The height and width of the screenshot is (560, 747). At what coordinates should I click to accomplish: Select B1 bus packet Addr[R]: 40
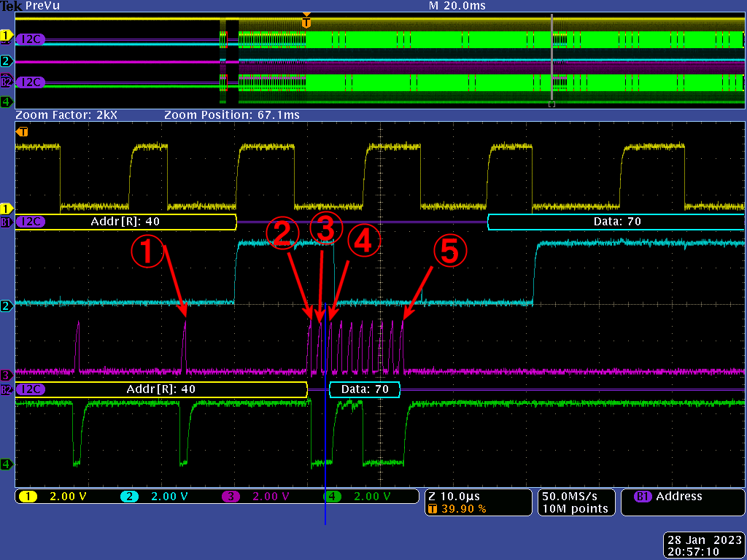click(x=125, y=222)
